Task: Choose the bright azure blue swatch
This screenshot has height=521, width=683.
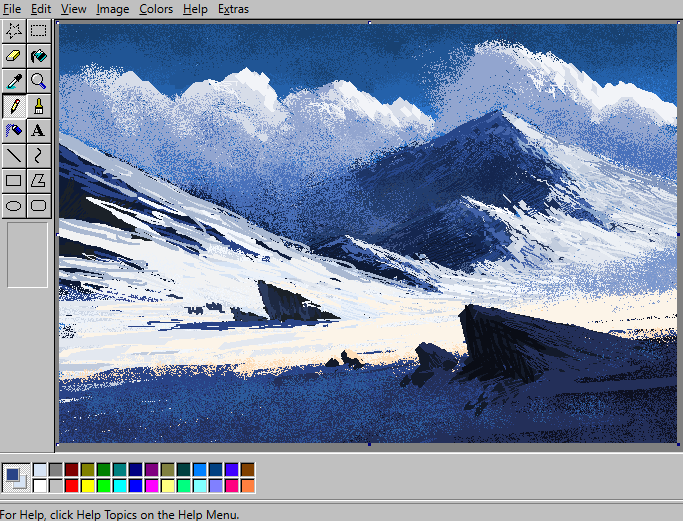Action: (x=200, y=470)
